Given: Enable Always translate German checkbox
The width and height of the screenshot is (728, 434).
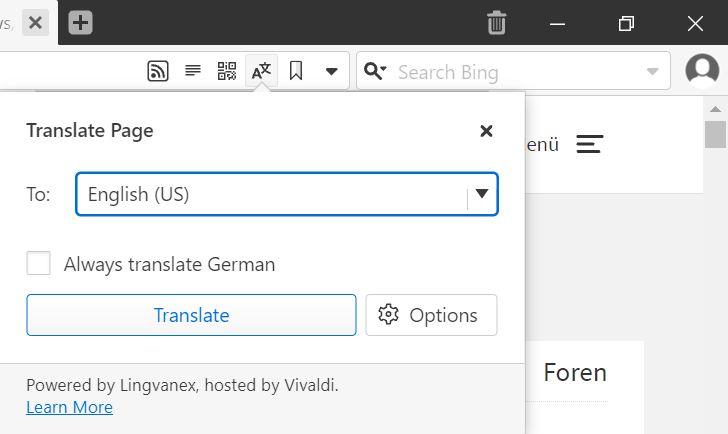Looking at the screenshot, I should pos(39,264).
